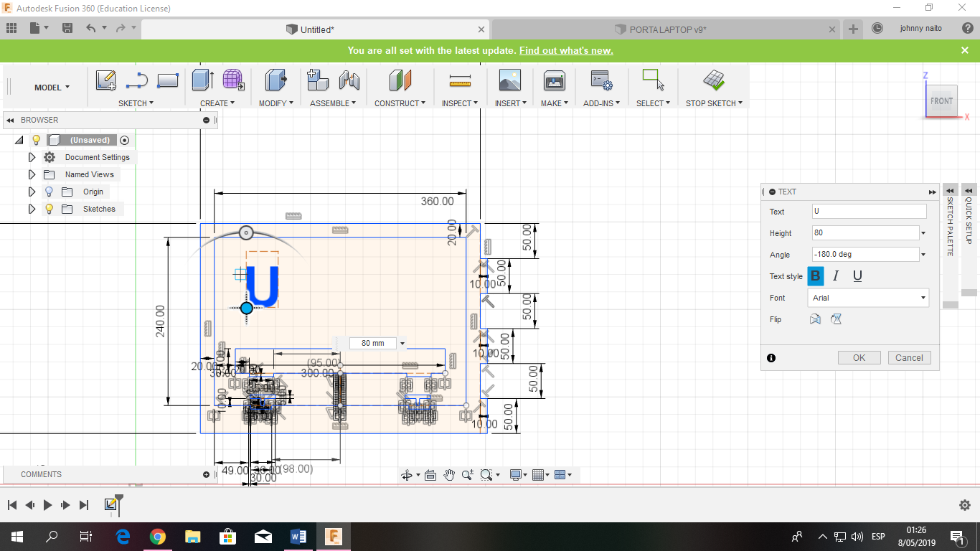The width and height of the screenshot is (980, 551).
Task: Toggle Origin folder visibility lightbulb
Action: [49, 192]
